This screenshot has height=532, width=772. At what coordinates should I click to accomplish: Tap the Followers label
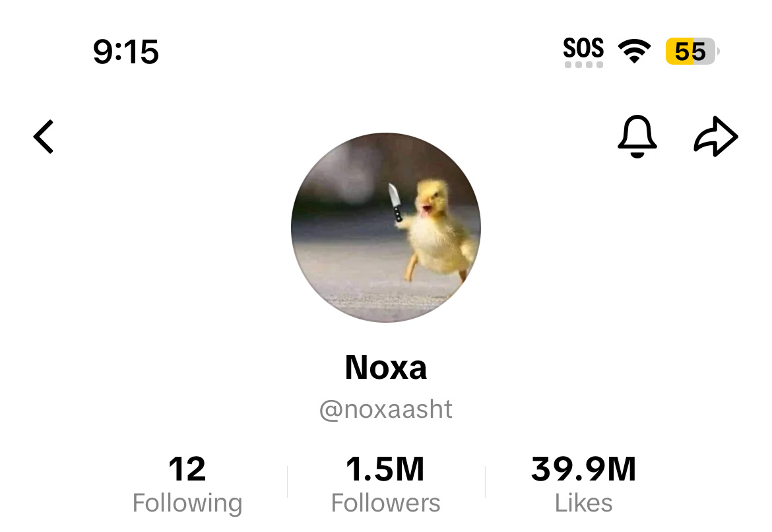[385, 503]
